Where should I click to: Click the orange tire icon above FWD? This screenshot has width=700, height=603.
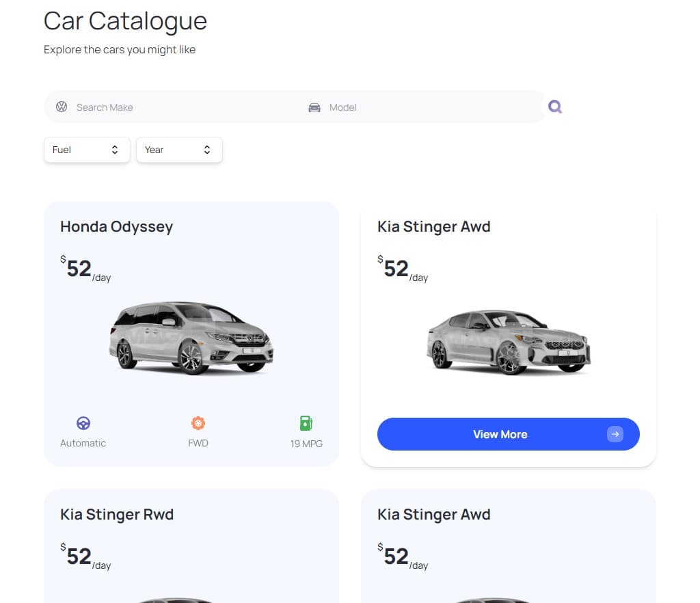[x=198, y=423]
